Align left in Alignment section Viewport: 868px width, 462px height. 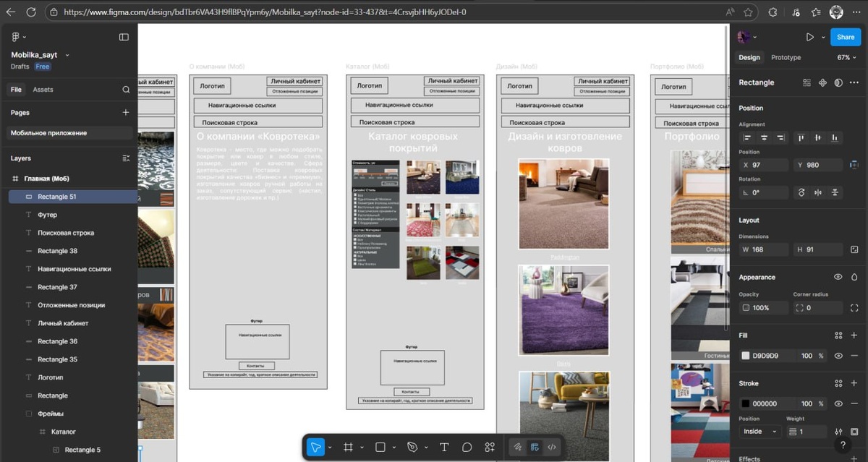(747, 137)
